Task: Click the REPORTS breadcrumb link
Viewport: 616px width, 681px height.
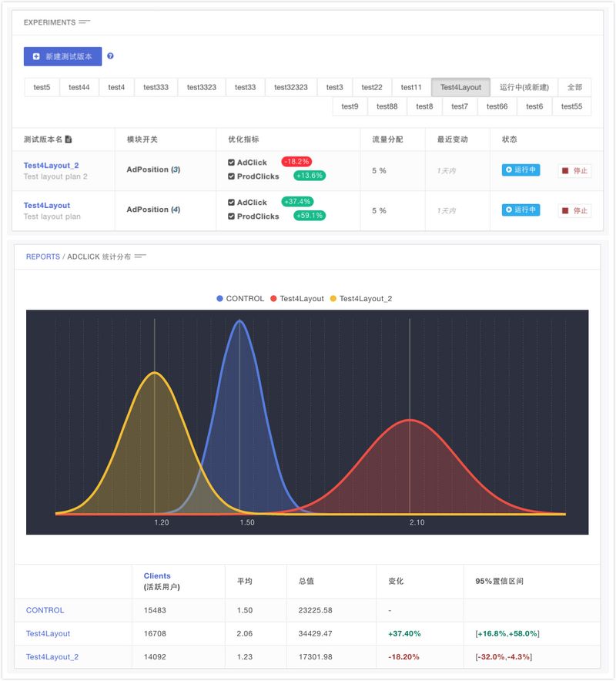Action: point(42,257)
